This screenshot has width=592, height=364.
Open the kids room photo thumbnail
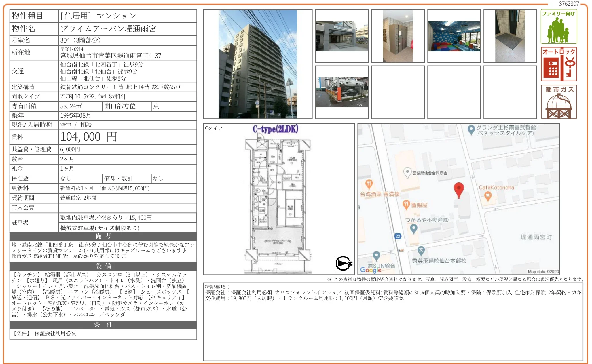454,36
